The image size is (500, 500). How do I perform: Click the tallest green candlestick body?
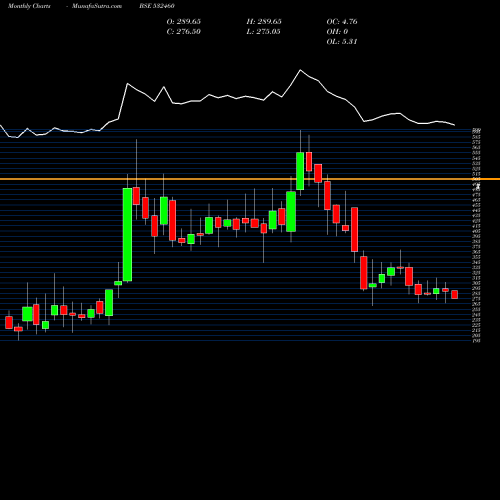click(127, 235)
